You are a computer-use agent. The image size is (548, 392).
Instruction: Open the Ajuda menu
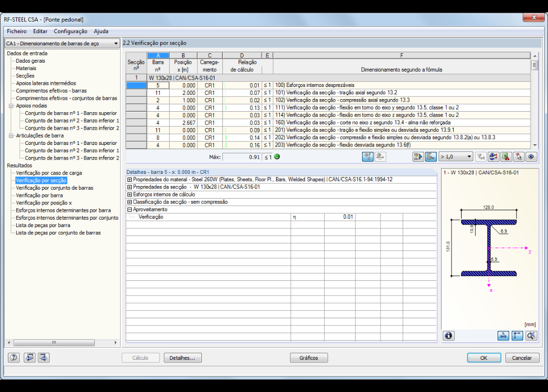101,31
